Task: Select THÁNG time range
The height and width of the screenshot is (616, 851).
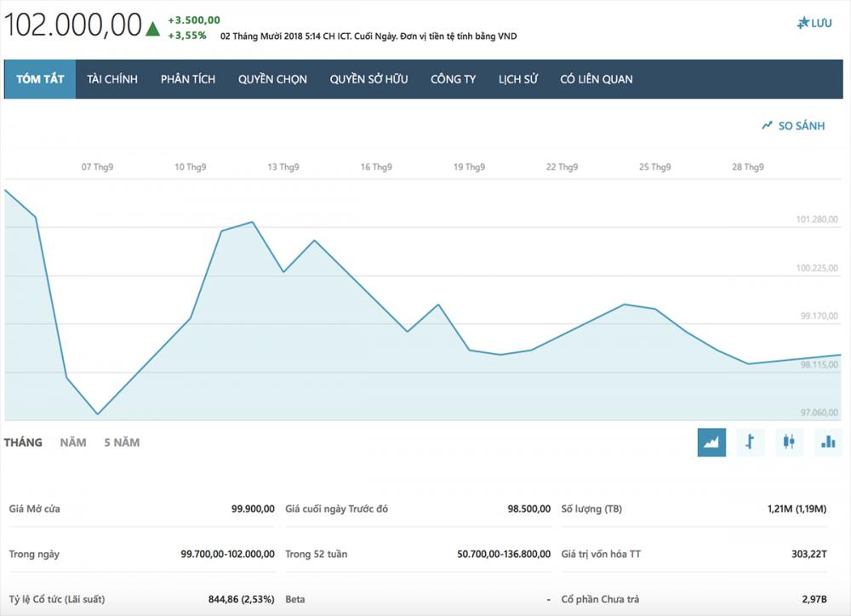Action: coord(23,442)
